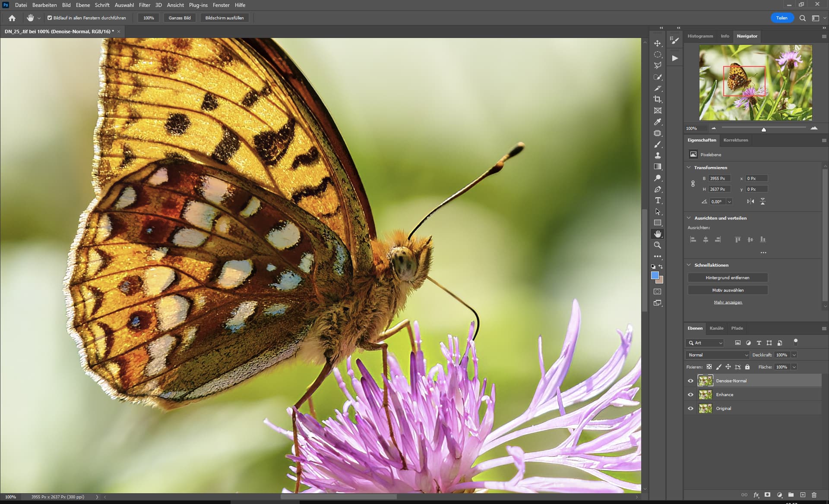Hide the Denoise-Normal layer
This screenshot has width=829, height=504.
click(x=690, y=381)
